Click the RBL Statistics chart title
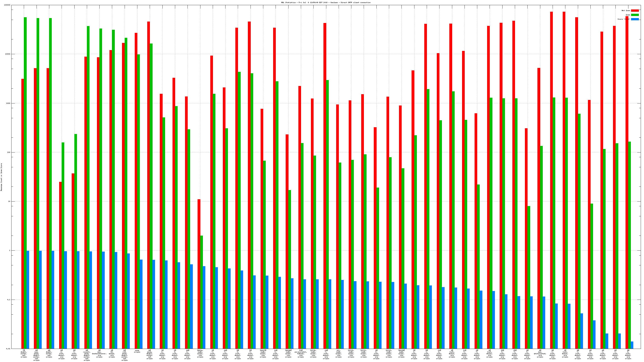644x362 pixels. (326, 2)
